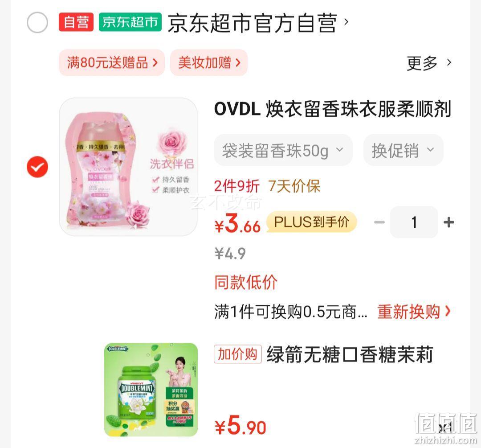Expand 更多 promotions
This screenshot has height=448, width=481.
tap(429, 63)
